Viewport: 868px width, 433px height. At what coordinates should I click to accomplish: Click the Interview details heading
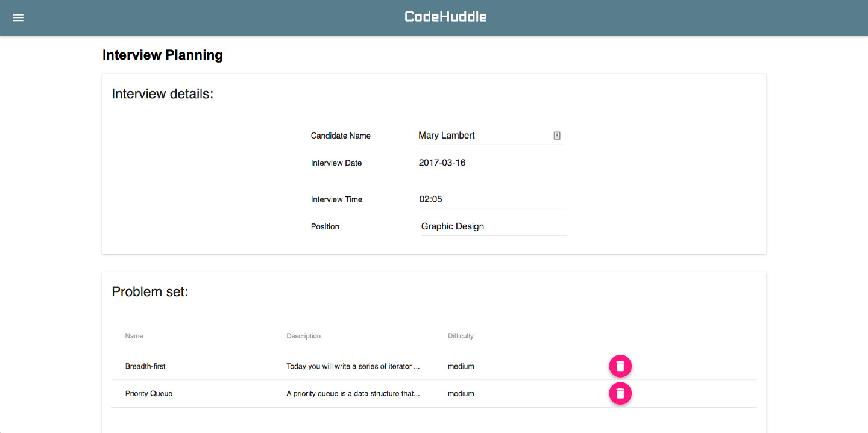pos(163,94)
